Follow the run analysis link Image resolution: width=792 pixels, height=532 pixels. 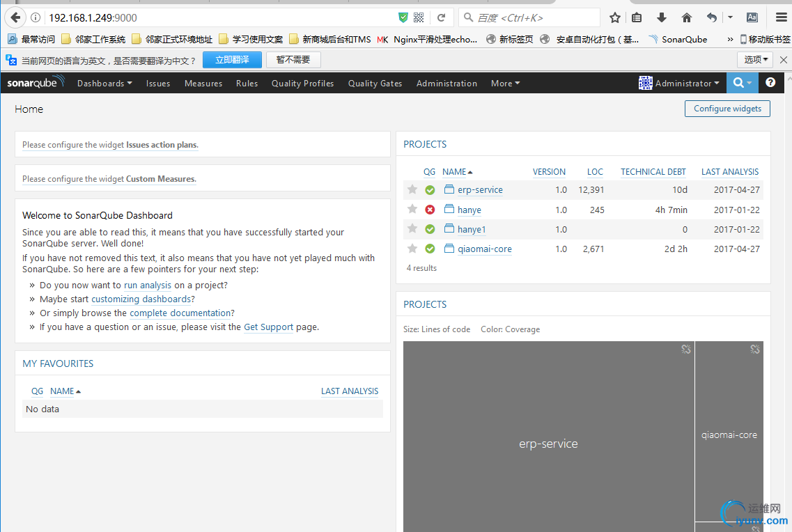click(x=148, y=285)
